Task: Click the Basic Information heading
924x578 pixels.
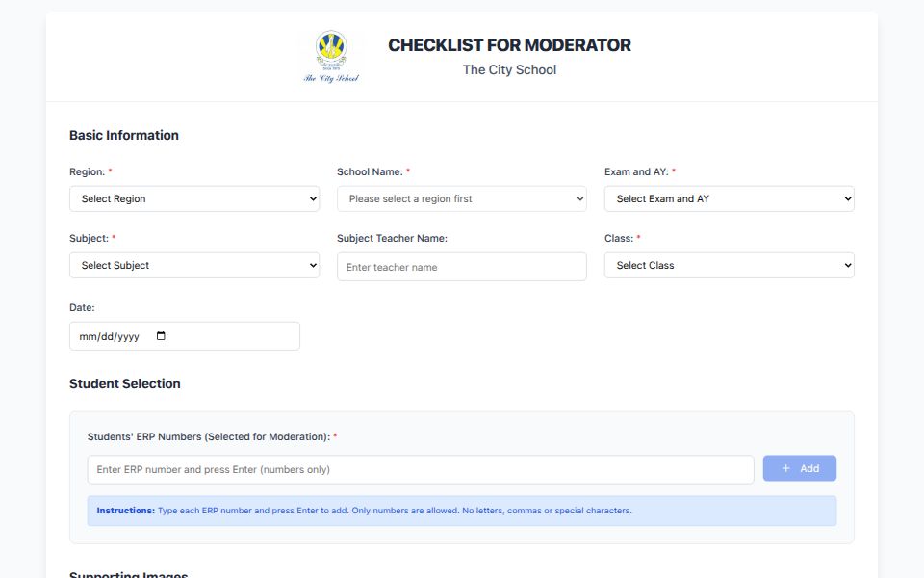Action: 124,136
